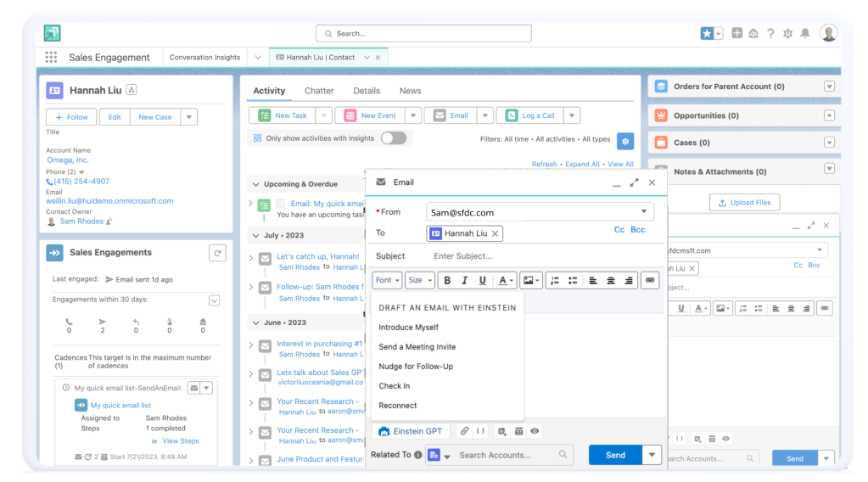Open the Font dropdown
868x482 pixels.
pyautogui.click(x=387, y=281)
